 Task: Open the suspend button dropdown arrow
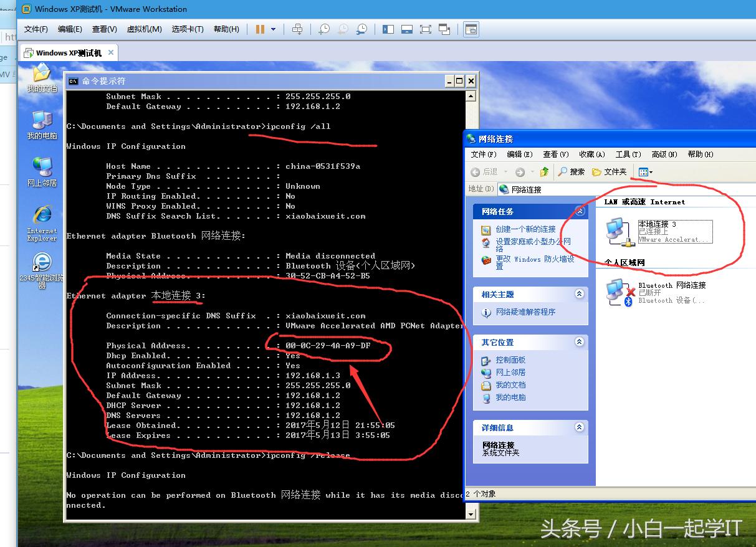(272, 29)
